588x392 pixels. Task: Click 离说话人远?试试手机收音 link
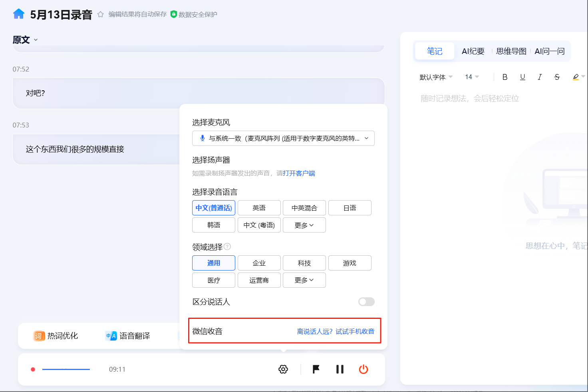click(336, 331)
